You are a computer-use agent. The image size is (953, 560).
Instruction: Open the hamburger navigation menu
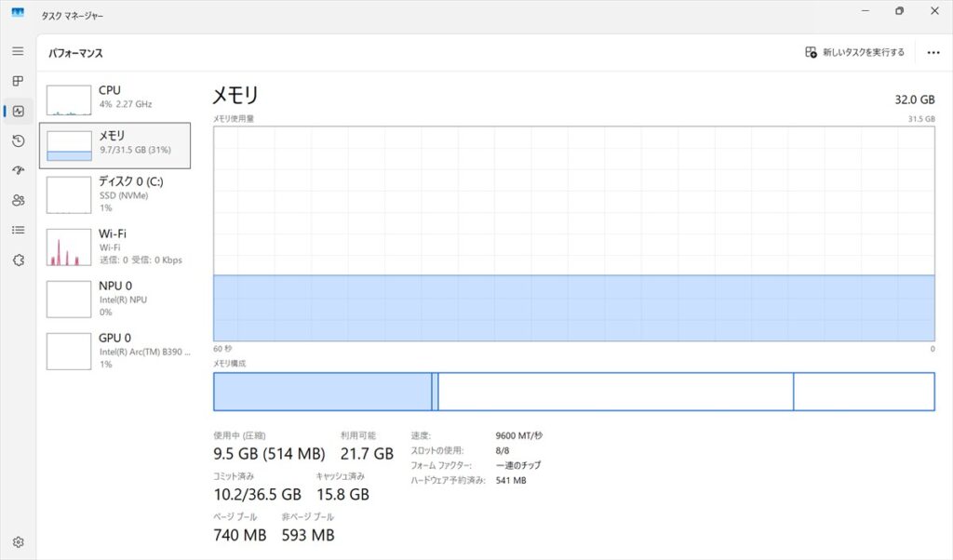tap(19, 51)
